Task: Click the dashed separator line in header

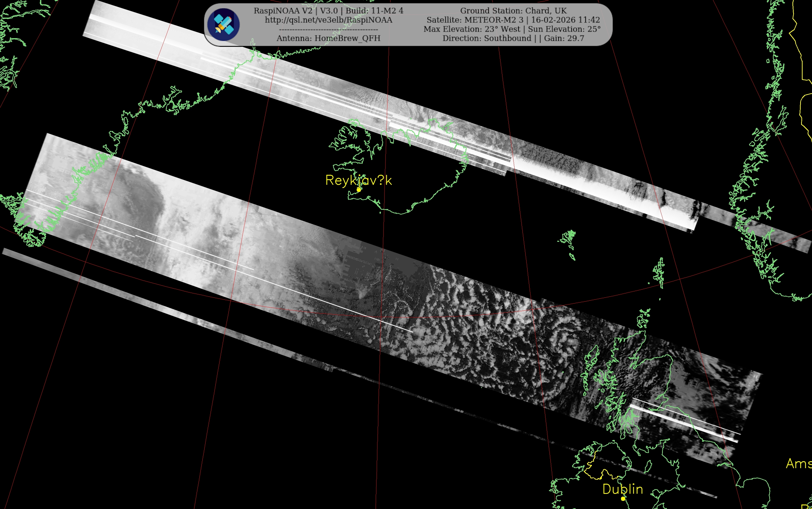Action: 328,30
